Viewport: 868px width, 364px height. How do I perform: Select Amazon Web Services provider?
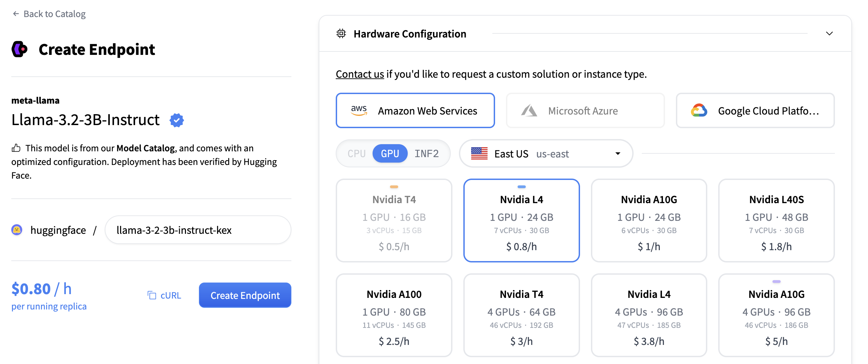pos(415,110)
